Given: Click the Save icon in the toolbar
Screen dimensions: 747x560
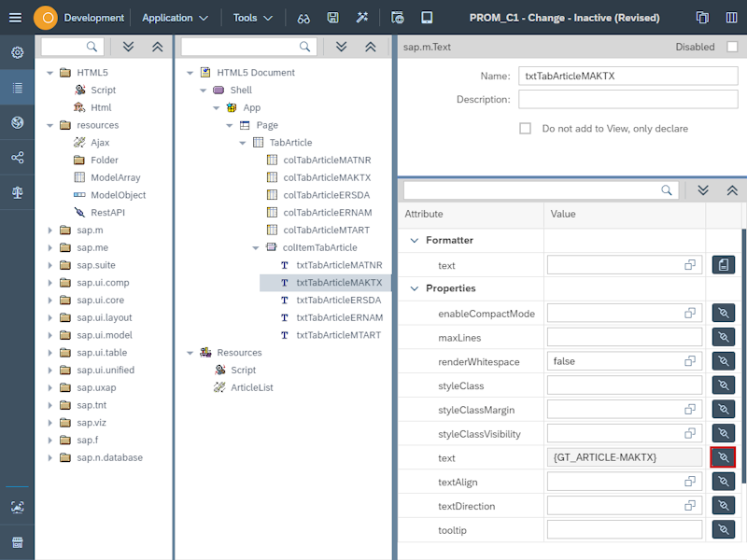Looking at the screenshot, I should [x=331, y=17].
